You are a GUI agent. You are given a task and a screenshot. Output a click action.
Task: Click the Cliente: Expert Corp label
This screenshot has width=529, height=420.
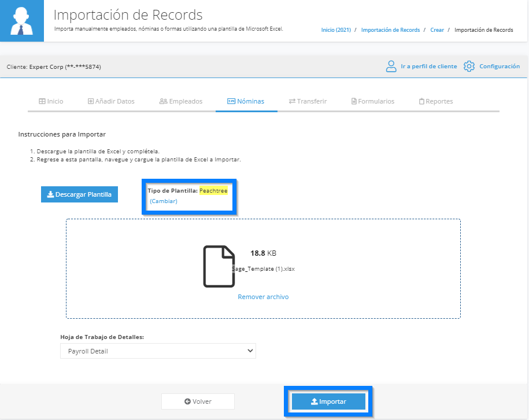(x=54, y=67)
